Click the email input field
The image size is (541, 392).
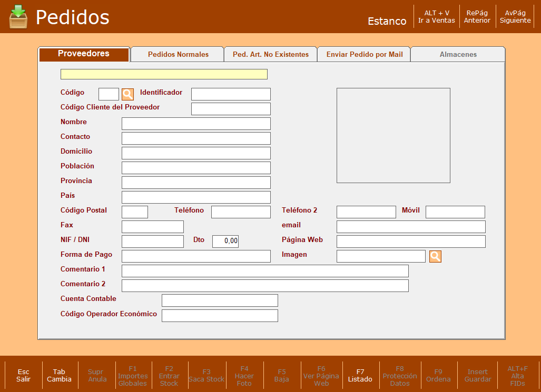[411, 227]
